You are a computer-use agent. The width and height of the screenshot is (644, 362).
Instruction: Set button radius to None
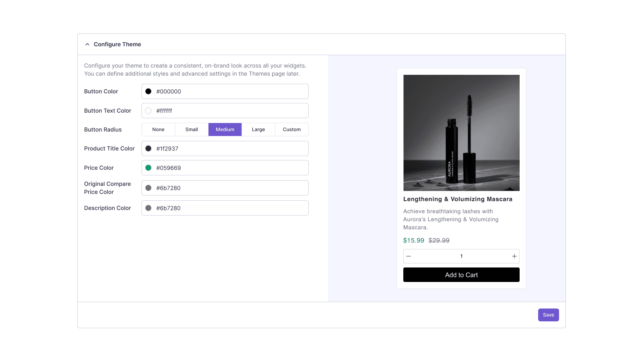coord(158,130)
